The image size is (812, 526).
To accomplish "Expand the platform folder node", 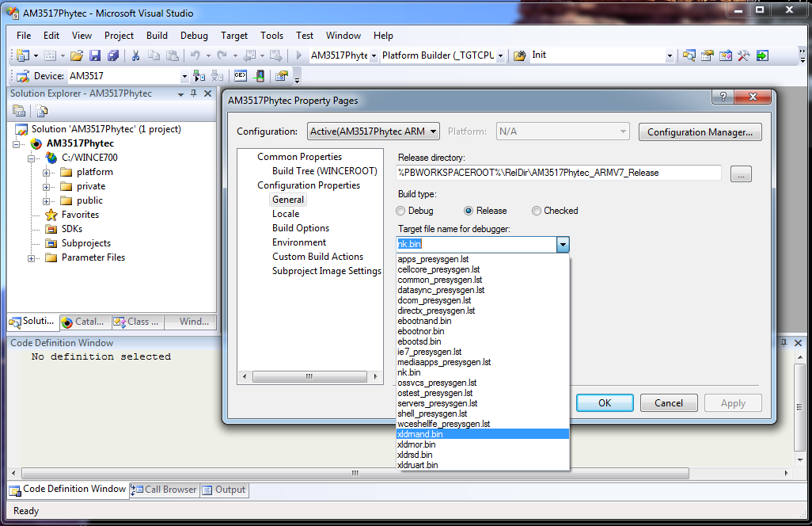I will pyautogui.click(x=46, y=173).
